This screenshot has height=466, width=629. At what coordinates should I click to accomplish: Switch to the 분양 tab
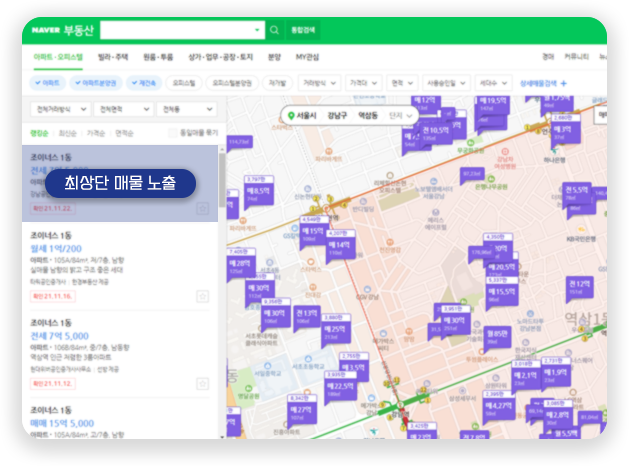(x=274, y=57)
